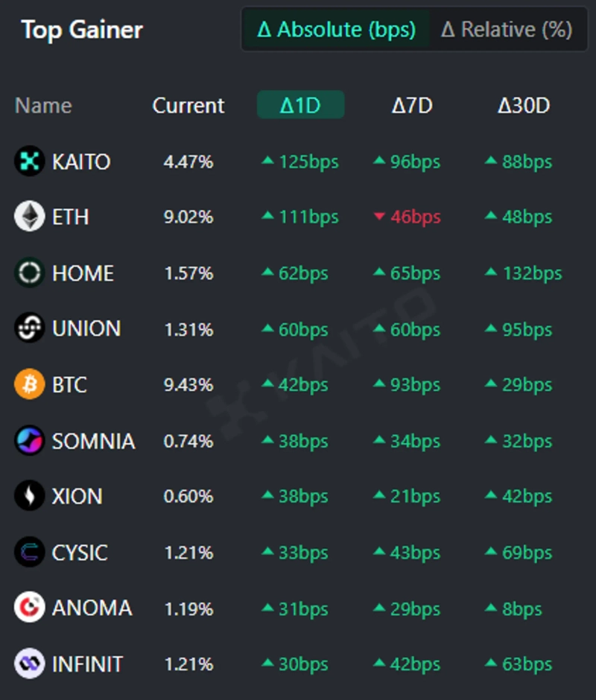Click the orange BTC logo icon
The image size is (596, 700).
[x=30, y=385]
